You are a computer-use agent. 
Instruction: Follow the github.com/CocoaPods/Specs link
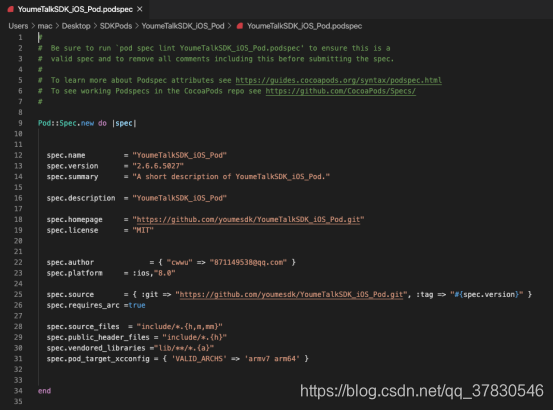pyautogui.click(x=341, y=91)
